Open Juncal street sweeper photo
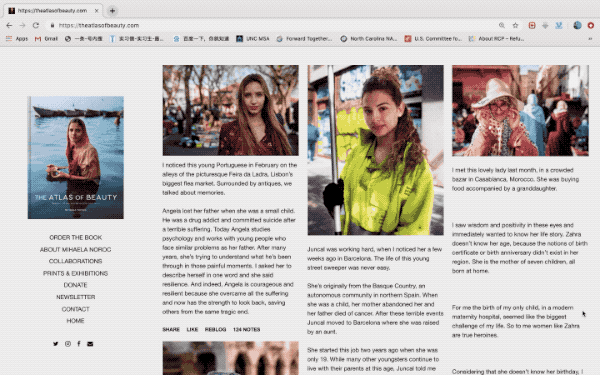 375,150
